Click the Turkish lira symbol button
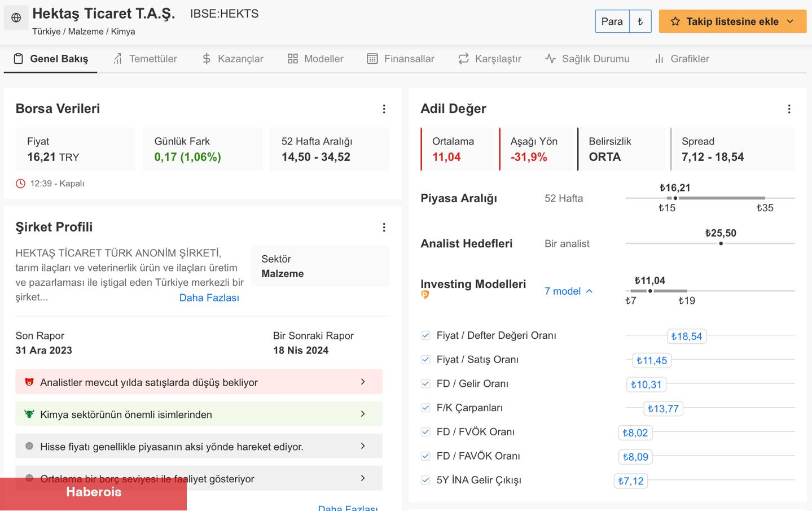The height and width of the screenshot is (511, 812). pos(640,21)
